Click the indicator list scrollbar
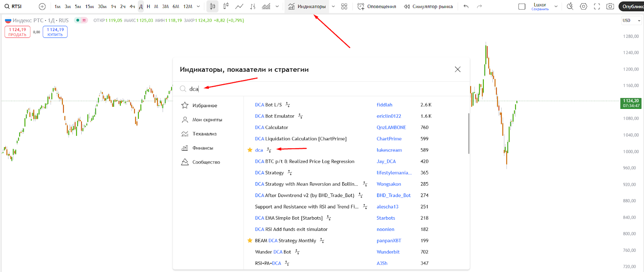Viewport: 644px width, 272px height. pos(469,133)
